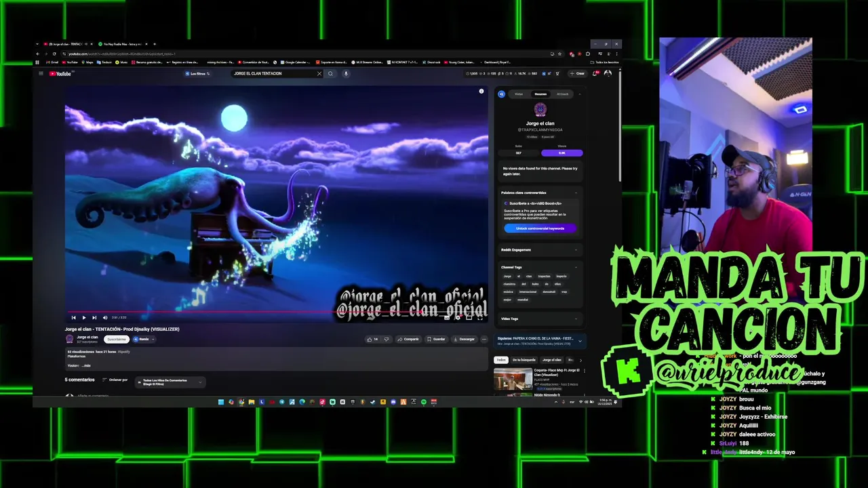
Task: Expand the Video Tags section
Action: pyautogui.click(x=576, y=319)
